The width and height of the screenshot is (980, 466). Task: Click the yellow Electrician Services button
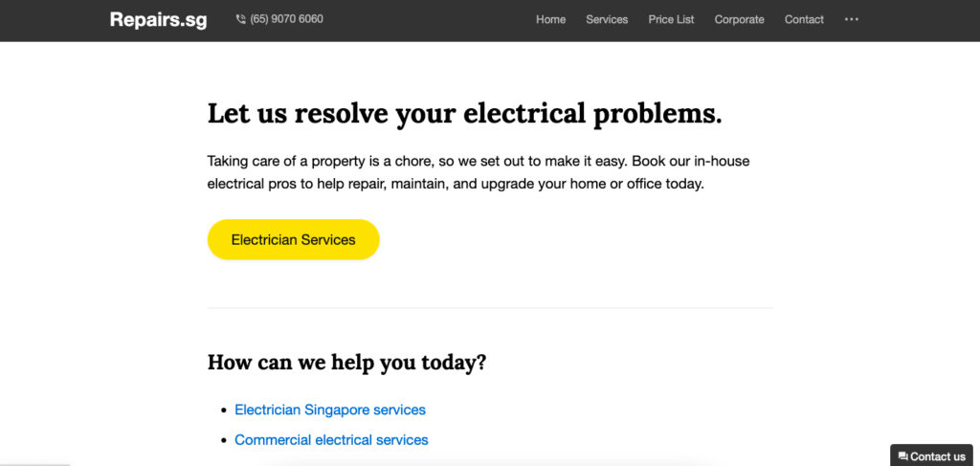pyautogui.click(x=293, y=239)
